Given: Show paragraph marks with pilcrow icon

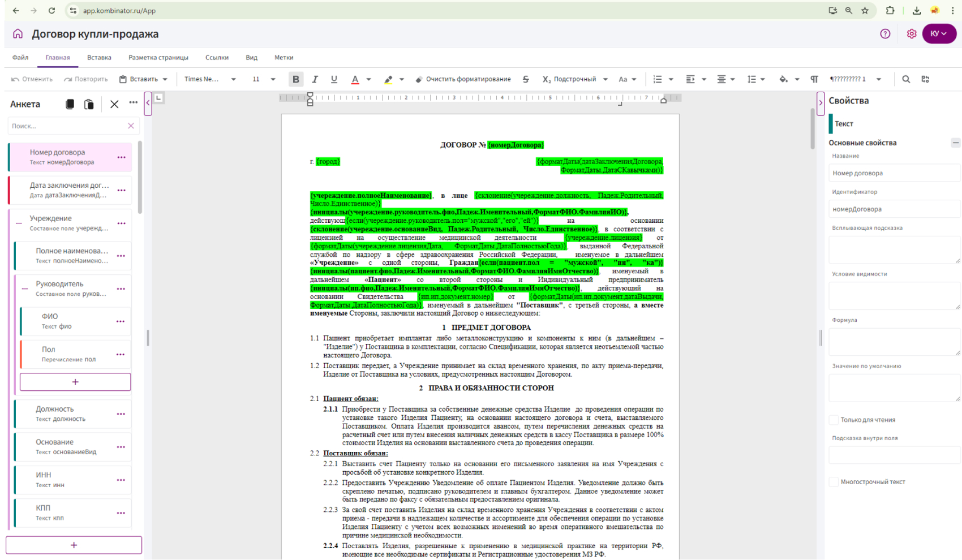Looking at the screenshot, I should point(814,79).
